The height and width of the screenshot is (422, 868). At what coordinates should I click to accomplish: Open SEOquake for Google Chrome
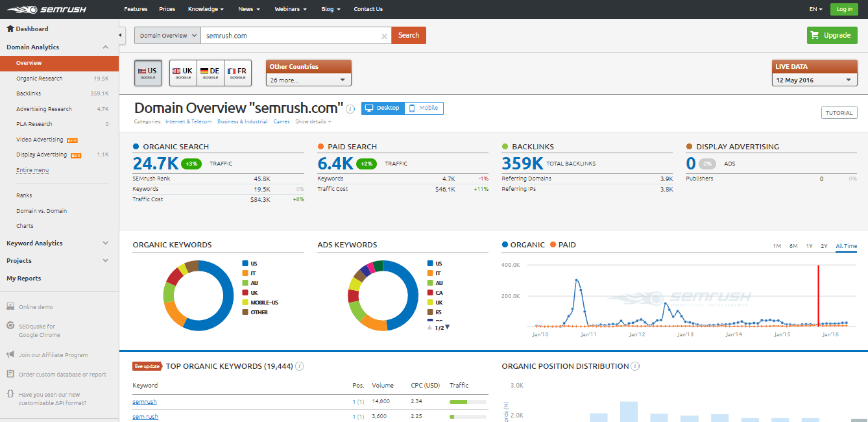(39, 330)
